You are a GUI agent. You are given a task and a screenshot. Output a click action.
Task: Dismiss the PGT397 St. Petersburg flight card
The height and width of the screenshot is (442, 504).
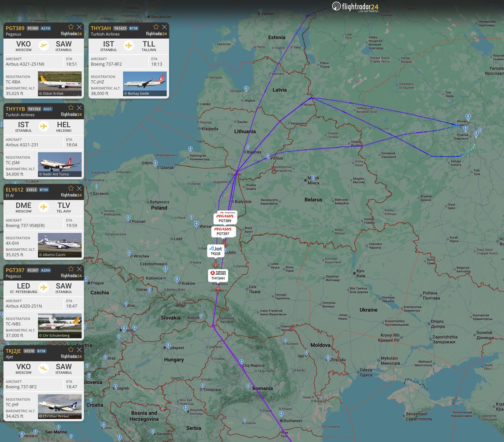[79, 269]
